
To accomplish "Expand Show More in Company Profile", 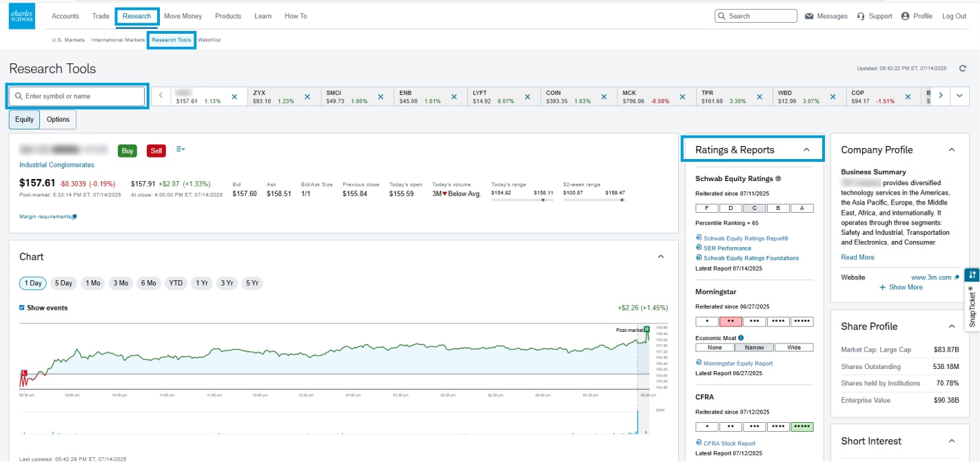I will pyautogui.click(x=901, y=287).
